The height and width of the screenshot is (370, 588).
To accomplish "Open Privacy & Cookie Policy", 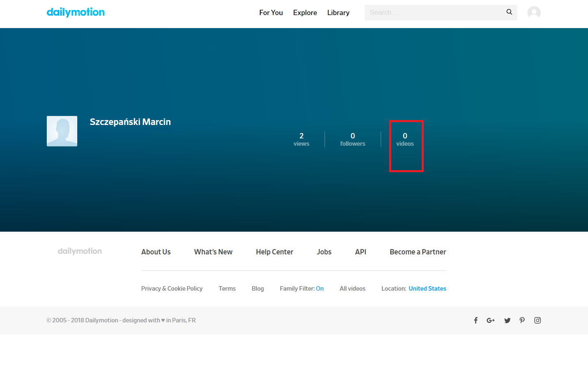I will (172, 289).
